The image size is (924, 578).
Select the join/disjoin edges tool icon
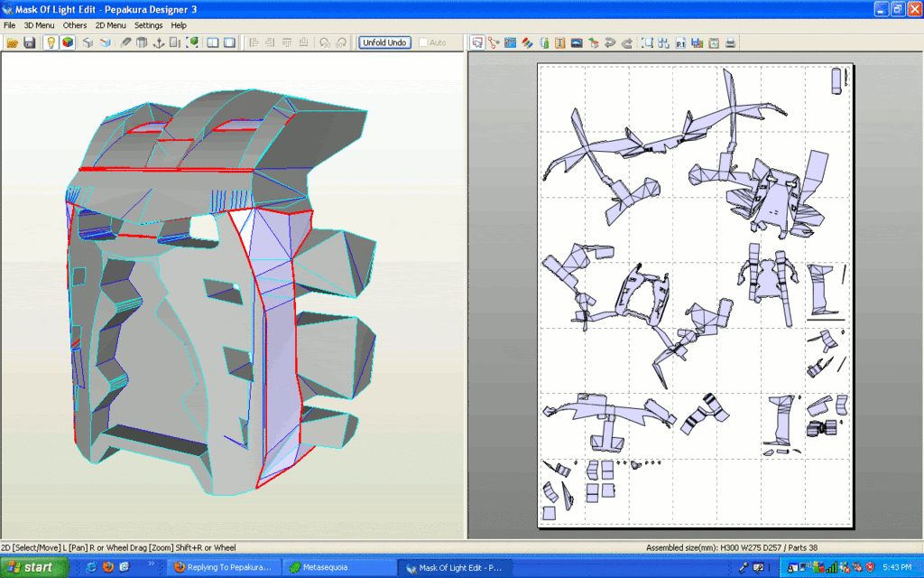494,42
